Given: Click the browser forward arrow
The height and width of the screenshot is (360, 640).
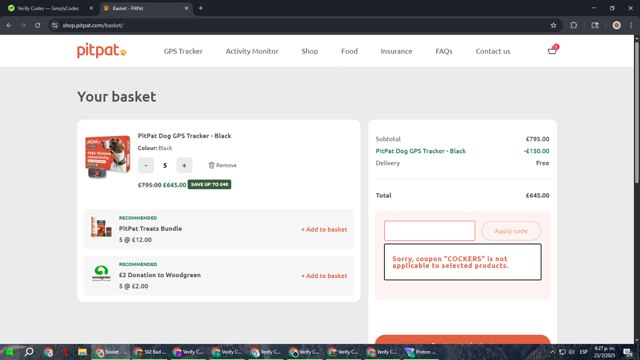Looking at the screenshot, I should coord(23,25).
